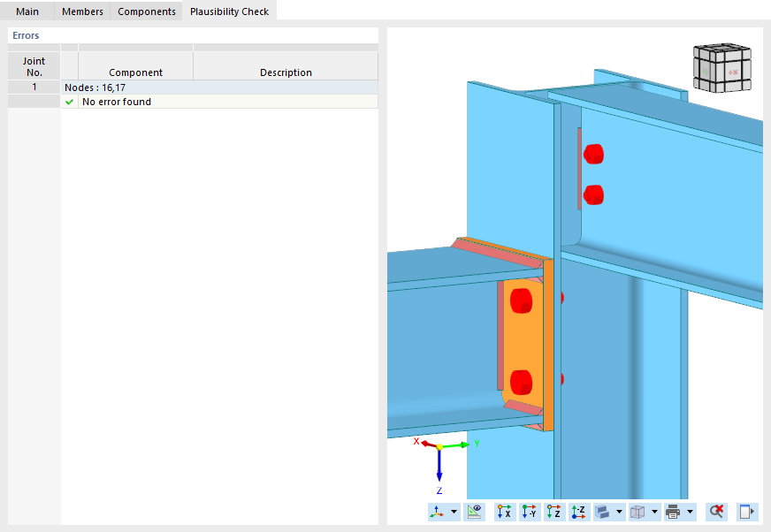Switch to the Components tab
Viewport: 771px width, 532px height.
click(146, 11)
